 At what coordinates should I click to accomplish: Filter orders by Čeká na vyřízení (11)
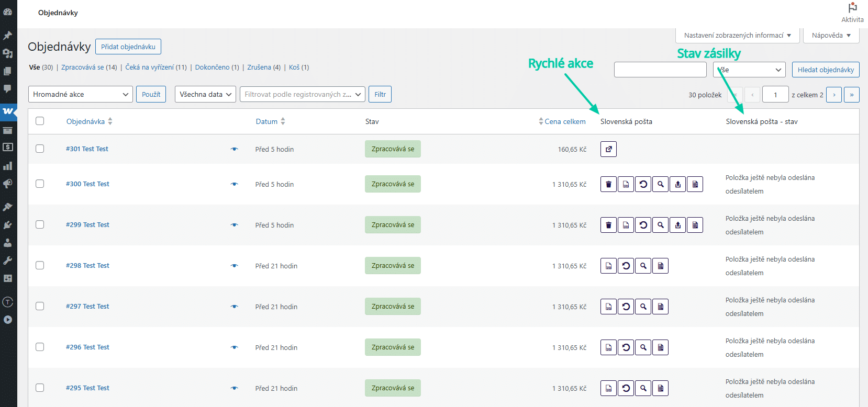coord(156,67)
